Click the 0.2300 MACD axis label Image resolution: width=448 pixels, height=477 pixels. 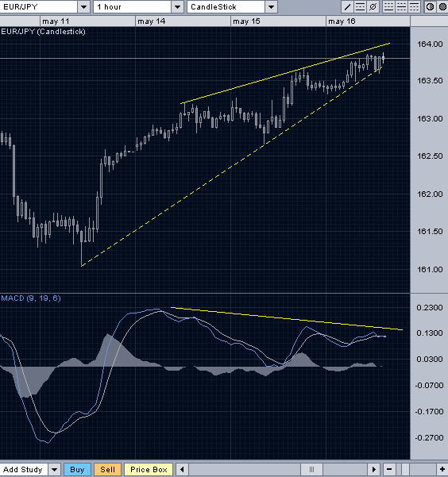click(430, 308)
